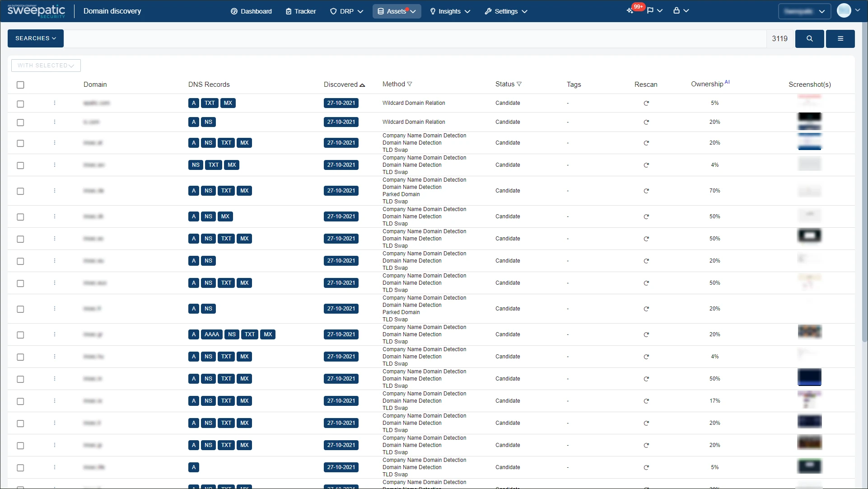Sort by the Discovered column
Viewport: 868px width, 489px height.
click(x=344, y=84)
